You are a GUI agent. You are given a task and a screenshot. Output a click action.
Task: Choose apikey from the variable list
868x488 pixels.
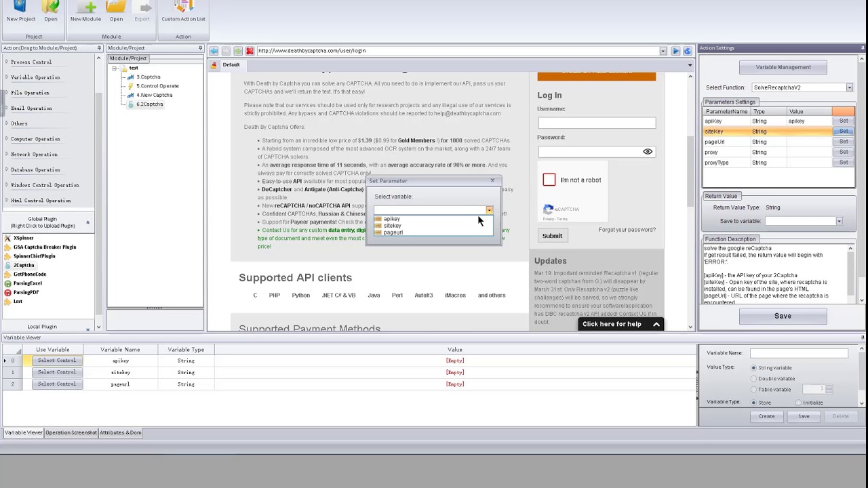pos(392,219)
